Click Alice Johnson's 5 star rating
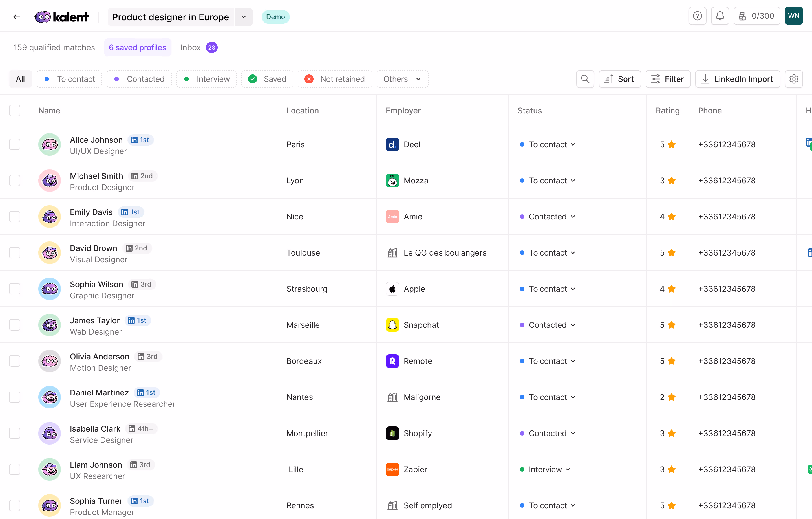 click(x=667, y=144)
